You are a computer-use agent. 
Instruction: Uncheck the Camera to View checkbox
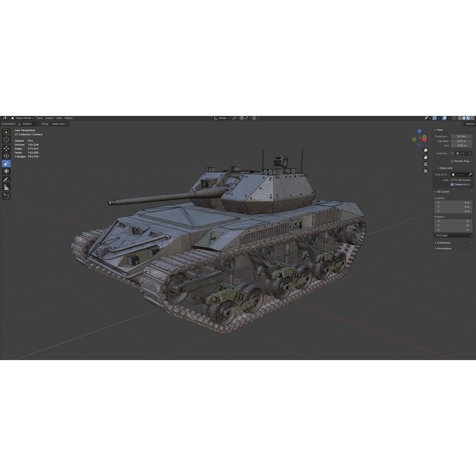coord(452,184)
